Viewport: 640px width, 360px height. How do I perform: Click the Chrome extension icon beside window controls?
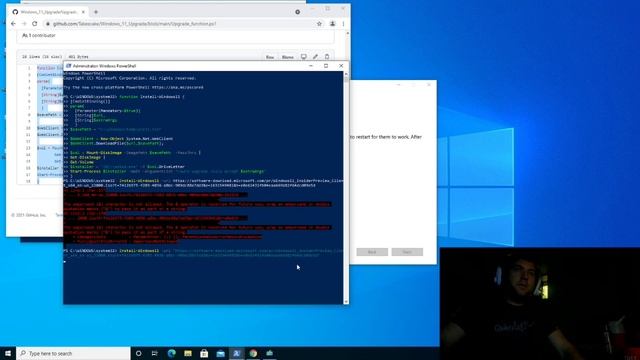point(298,12)
